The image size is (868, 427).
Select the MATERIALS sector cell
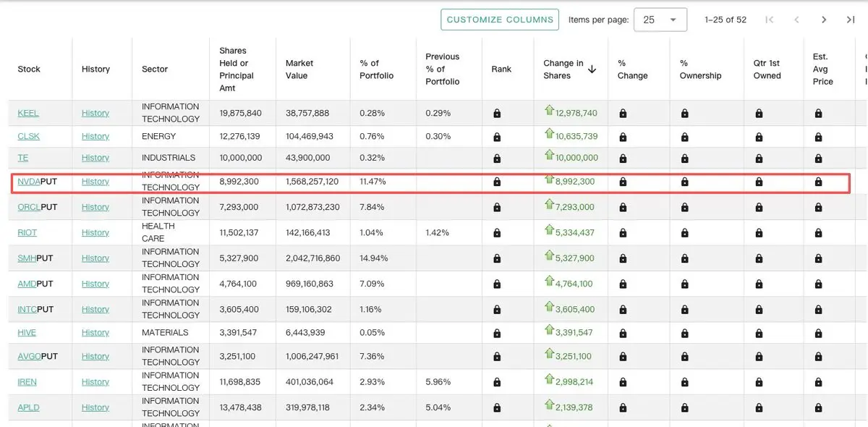165,333
